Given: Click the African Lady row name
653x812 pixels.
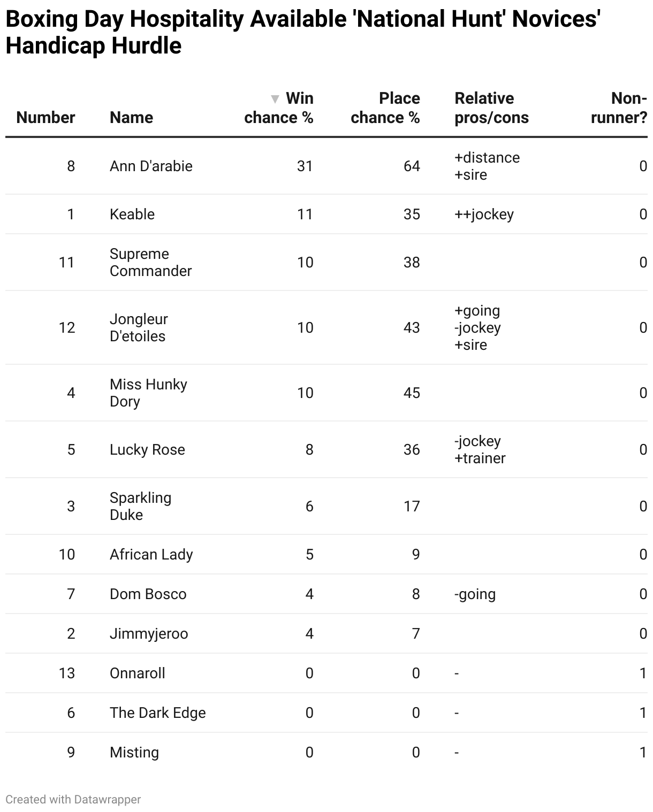Looking at the screenshot, I should [x=151, y=555].
